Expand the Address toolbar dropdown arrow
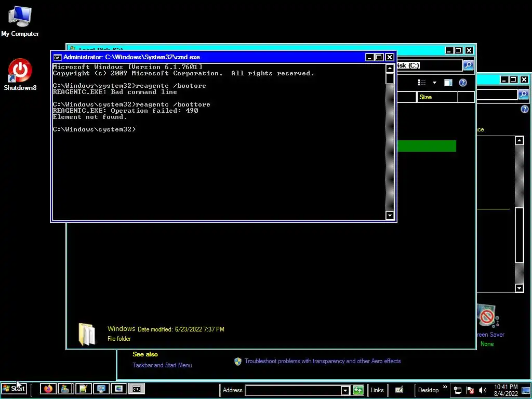 (x=345, y=390)
